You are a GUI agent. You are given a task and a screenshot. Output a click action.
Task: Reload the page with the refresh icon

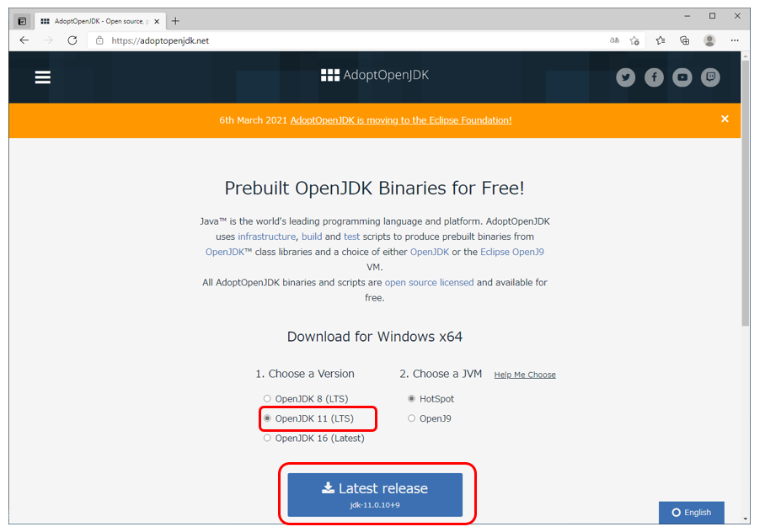pyautogui.click(x=72, y=40)
